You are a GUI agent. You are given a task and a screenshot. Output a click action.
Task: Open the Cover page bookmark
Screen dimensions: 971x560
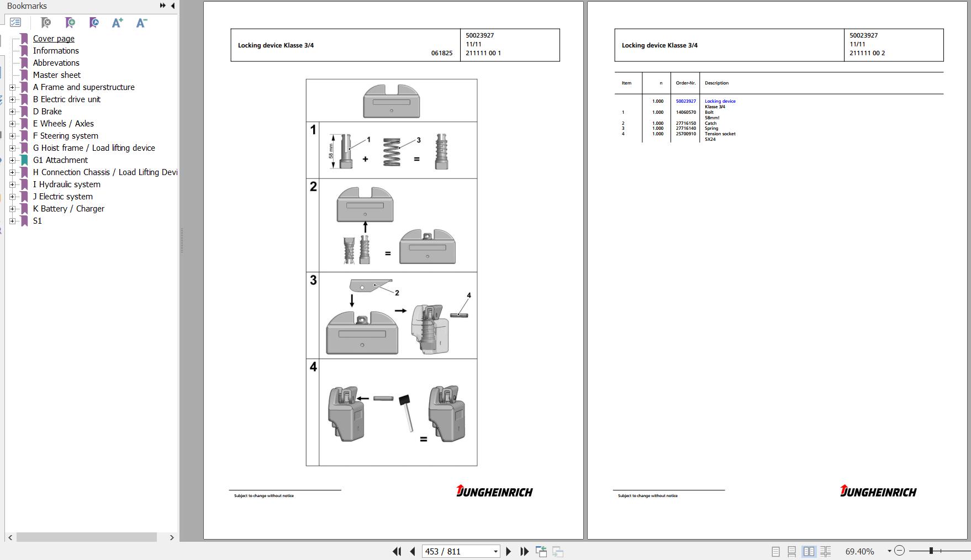54,39
